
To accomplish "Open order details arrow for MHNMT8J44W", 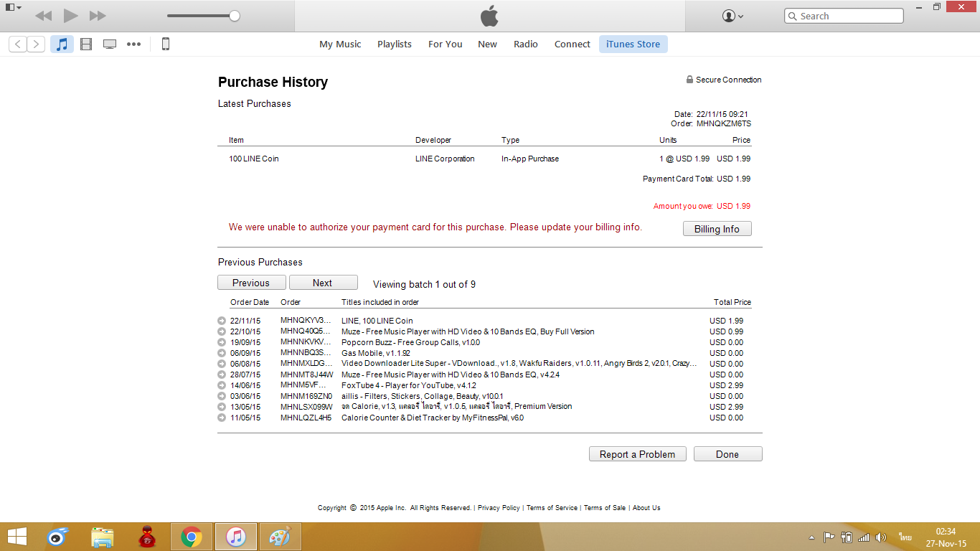I will (x=222, y=375).
